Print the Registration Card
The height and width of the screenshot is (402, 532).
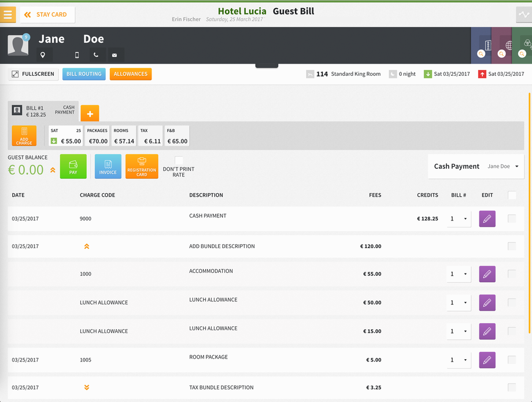coord(142,166)
